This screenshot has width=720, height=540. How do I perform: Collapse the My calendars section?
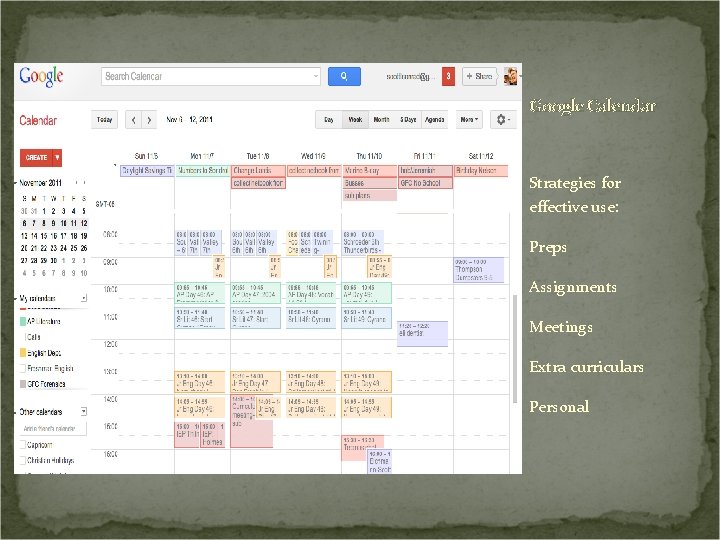coord(16,299)
